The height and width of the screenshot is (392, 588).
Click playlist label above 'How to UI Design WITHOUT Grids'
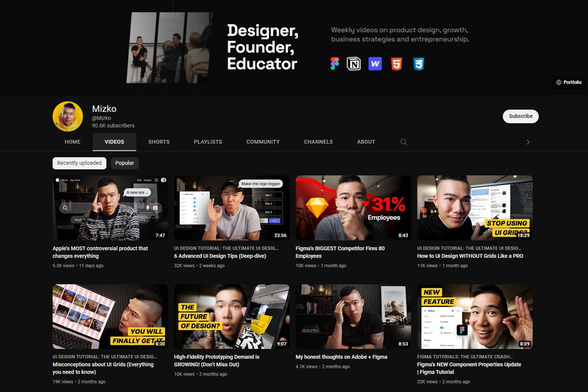tap(469, 249)
